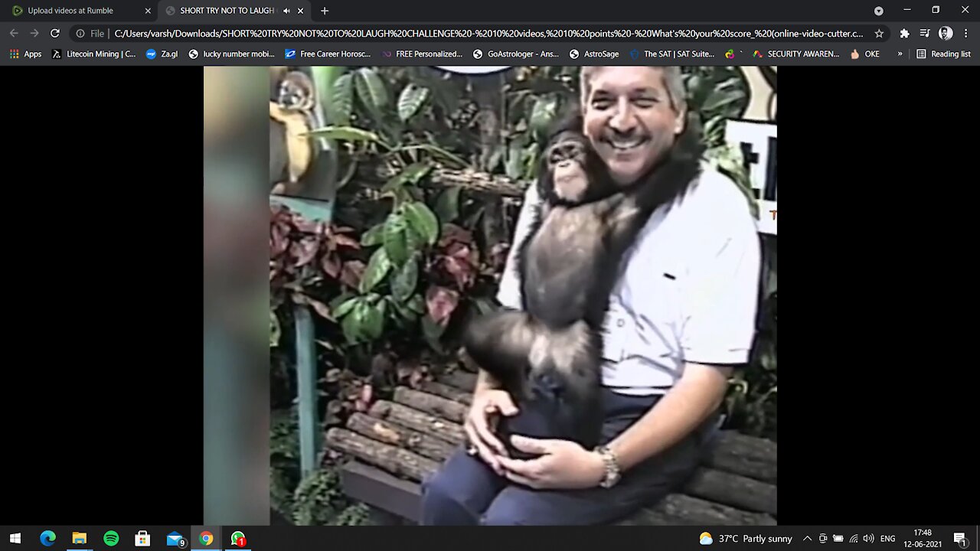Switch to Chrome in taskbar

click(x=206, y=539)
